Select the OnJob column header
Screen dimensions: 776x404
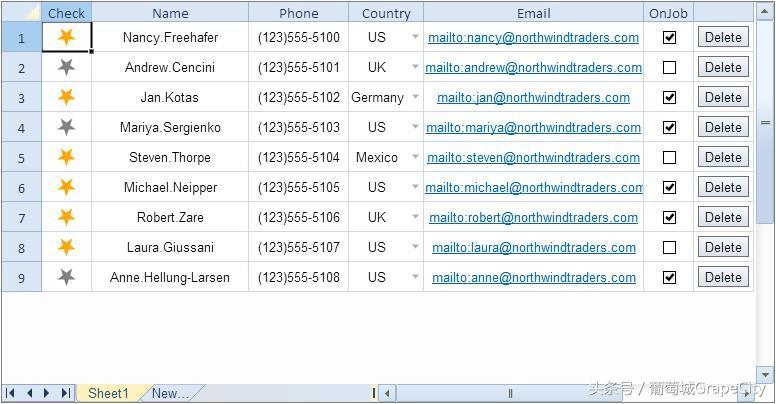(x=668, y=12)
